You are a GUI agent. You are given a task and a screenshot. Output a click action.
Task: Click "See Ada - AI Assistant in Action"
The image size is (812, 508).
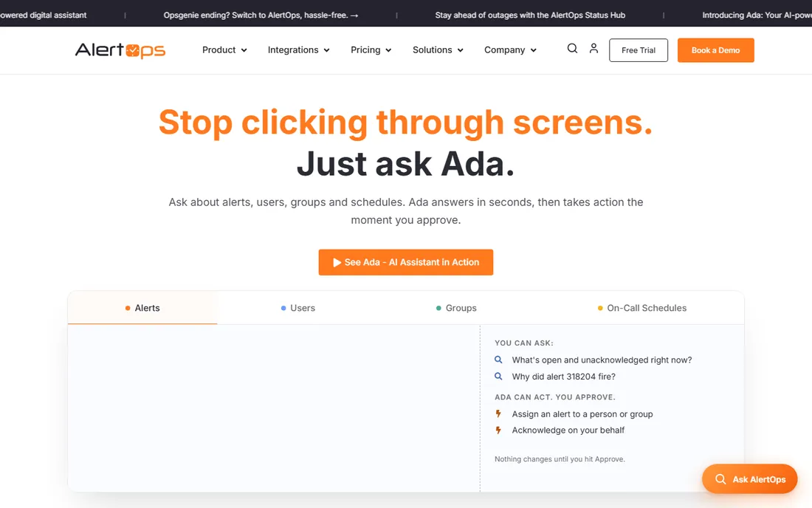tap(406, 263)
